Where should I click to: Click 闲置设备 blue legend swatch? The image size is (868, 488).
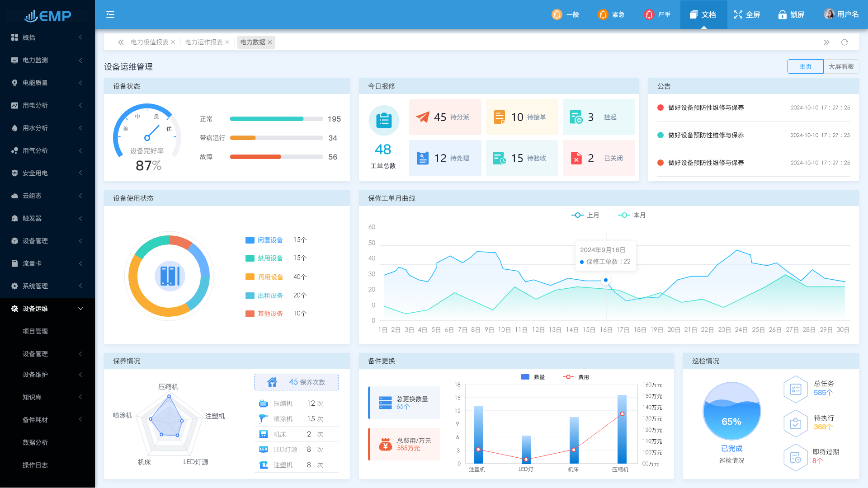coord(250,240)
